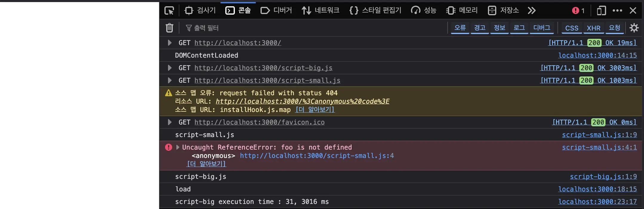The width and height of the screenshot is (644, 209).
Task: Open source location script-big.js:1:9
Action: [603, 176]
